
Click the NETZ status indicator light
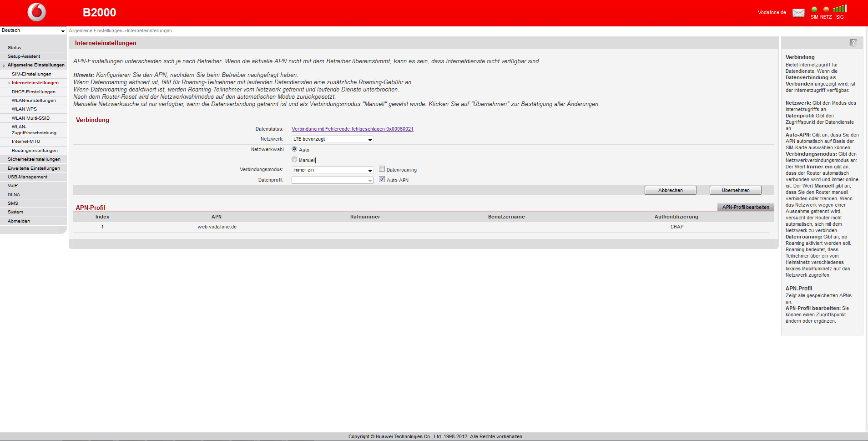pos(826,10)
